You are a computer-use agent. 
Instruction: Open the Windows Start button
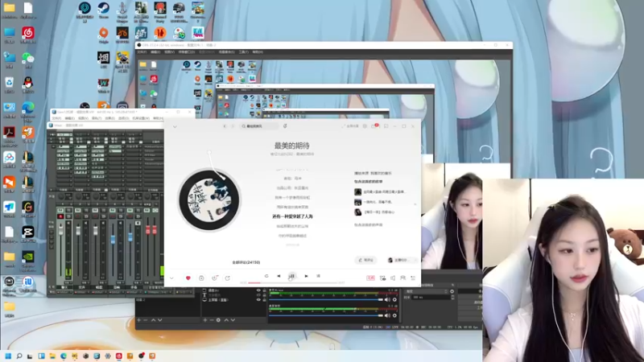8,356
